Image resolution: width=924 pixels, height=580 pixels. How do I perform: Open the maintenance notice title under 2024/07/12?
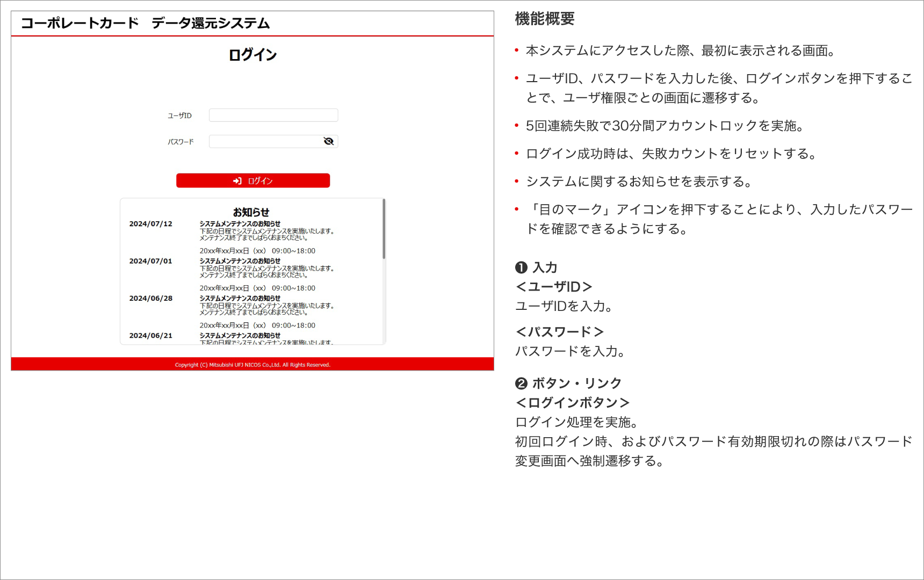[240, 224]
